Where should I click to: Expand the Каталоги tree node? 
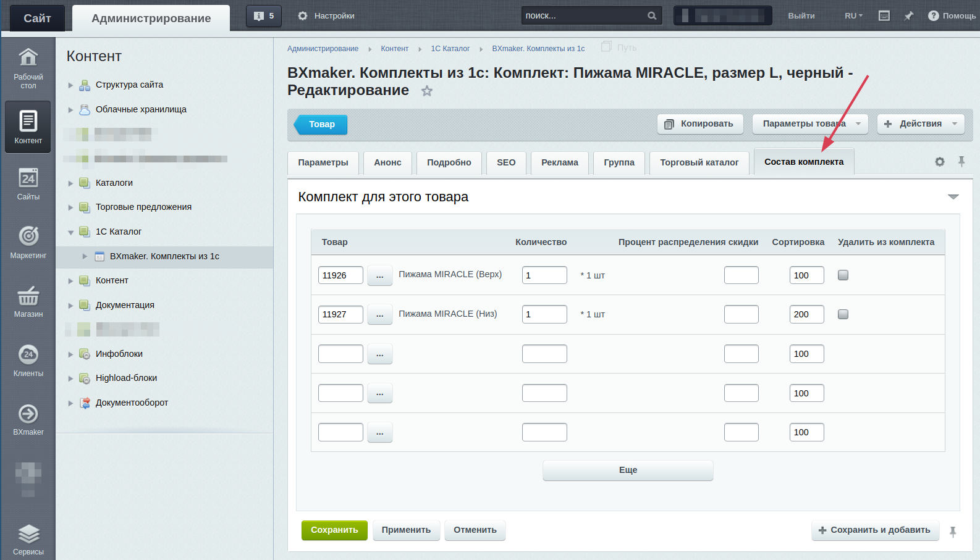pos(70,183)
